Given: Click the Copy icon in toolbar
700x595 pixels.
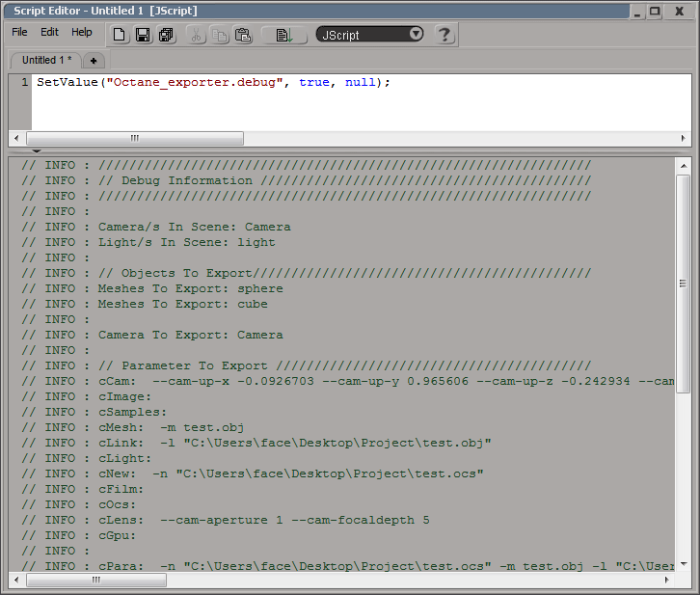Looking at the screenshot, I should pos(219,35).
